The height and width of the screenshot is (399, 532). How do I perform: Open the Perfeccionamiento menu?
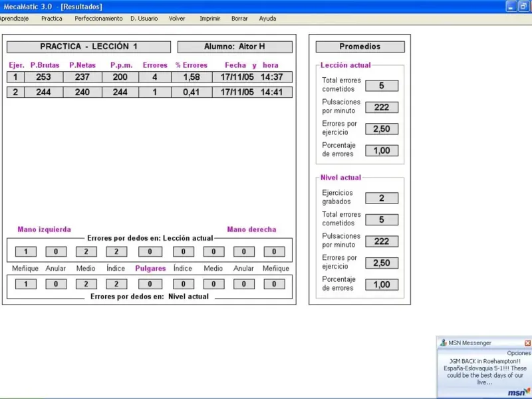pyautogui.click(x=98, y=19)
